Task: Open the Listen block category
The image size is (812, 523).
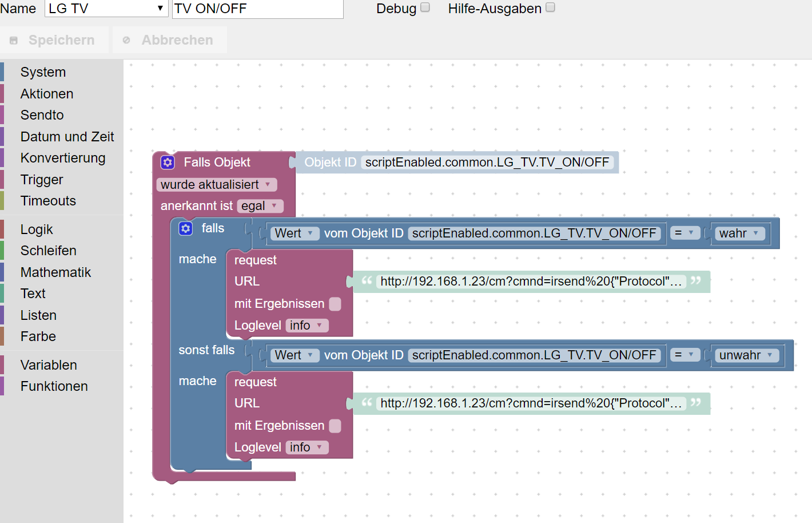Action: (62, 315)
